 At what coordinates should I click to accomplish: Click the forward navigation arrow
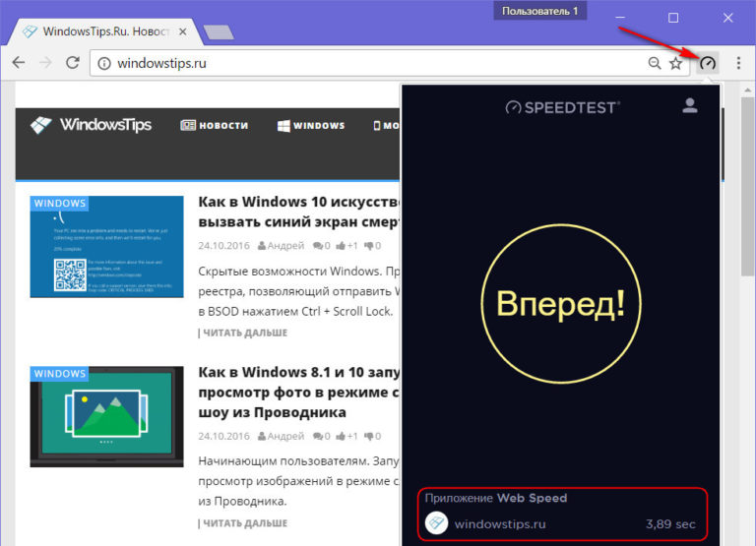(44, 63)
